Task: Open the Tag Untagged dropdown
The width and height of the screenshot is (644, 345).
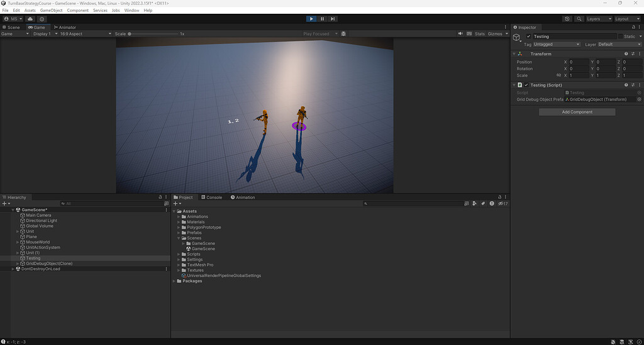Action: (557, 45)
